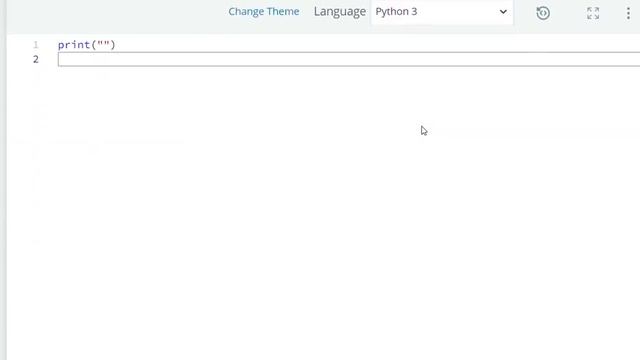Click the Change Theme link

tap(264, 11)
